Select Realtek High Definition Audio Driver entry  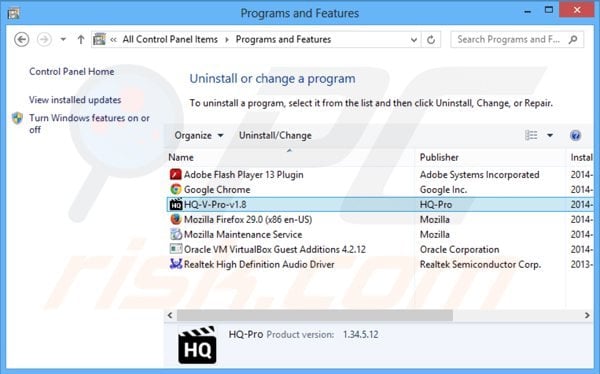pos(259,264)
